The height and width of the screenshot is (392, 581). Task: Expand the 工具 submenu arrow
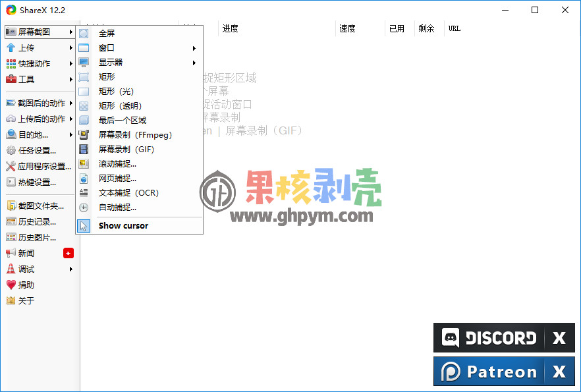tap(70, 79)
